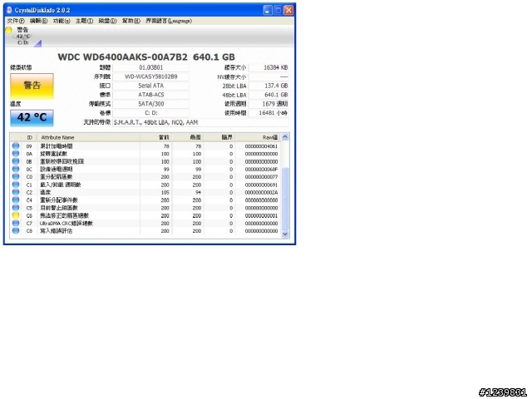Click the blue triangle marker under drive tab
The width and height of the screenshot is (532, 399).
tap(38, 43)
